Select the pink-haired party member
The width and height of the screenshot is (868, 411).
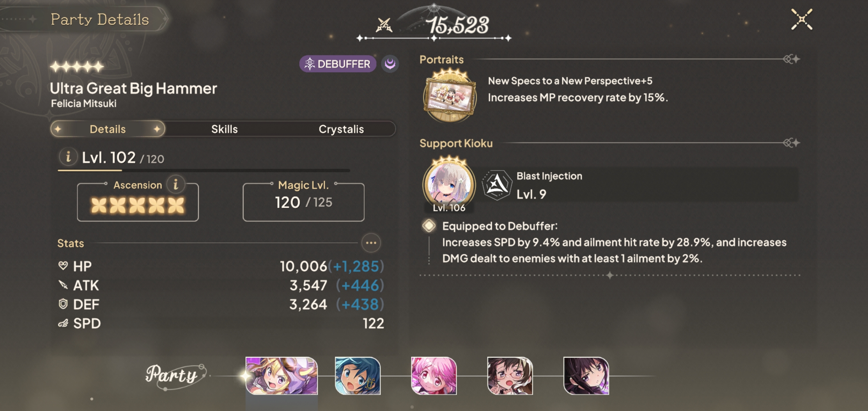click(434, 376)
